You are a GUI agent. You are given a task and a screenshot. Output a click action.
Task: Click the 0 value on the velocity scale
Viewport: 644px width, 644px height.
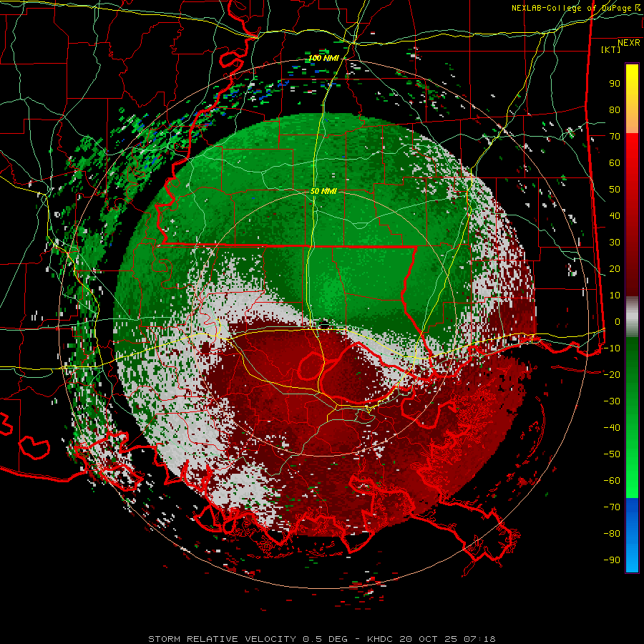click(x=618, y=322)
